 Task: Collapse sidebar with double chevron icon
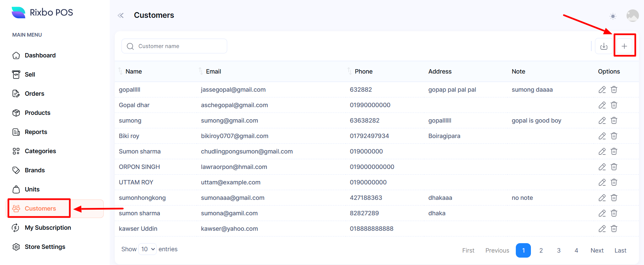coord(121,15)
